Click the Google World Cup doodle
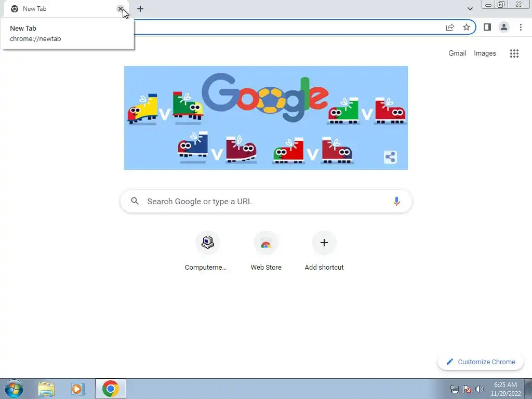This screenshot has width=532, height=399. point(265,118)
